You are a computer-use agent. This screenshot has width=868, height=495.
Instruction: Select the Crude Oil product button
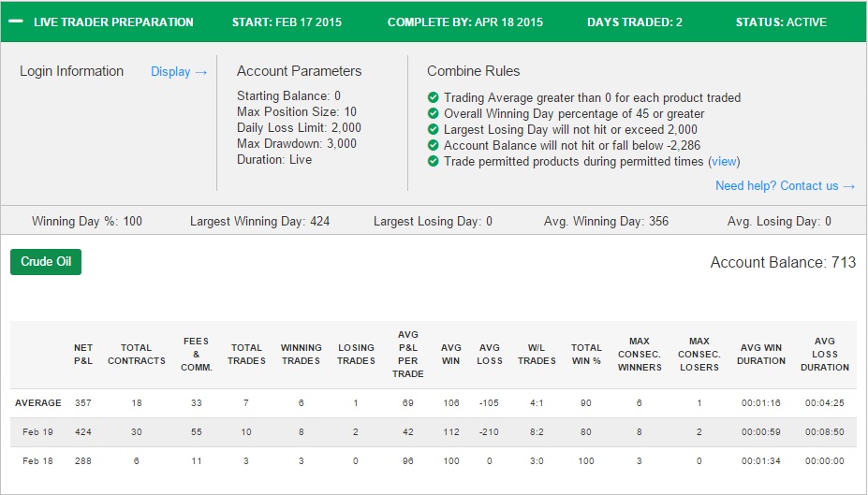[46, 262]
